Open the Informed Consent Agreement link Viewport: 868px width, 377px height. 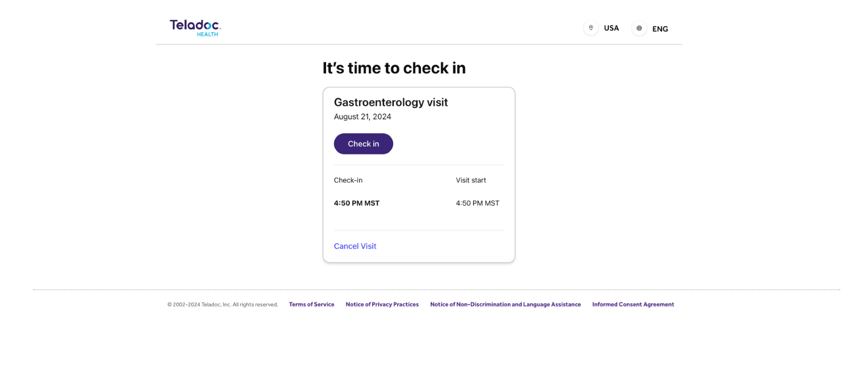click(x=633, y=304)
